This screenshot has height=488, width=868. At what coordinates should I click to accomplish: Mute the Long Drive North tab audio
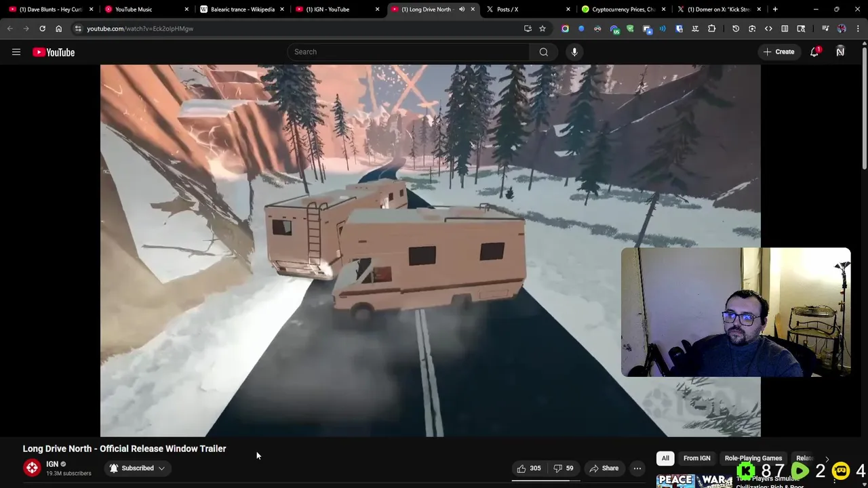[462, 9]
